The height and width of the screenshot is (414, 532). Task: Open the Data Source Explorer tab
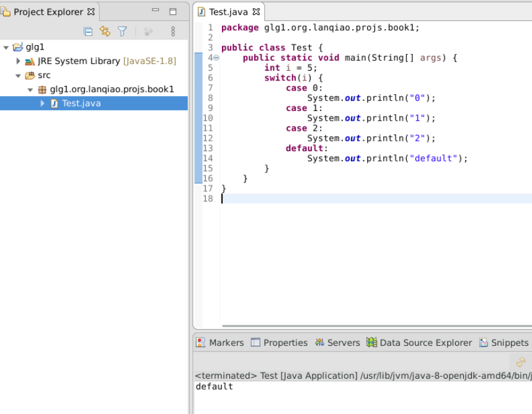[425, 343]
